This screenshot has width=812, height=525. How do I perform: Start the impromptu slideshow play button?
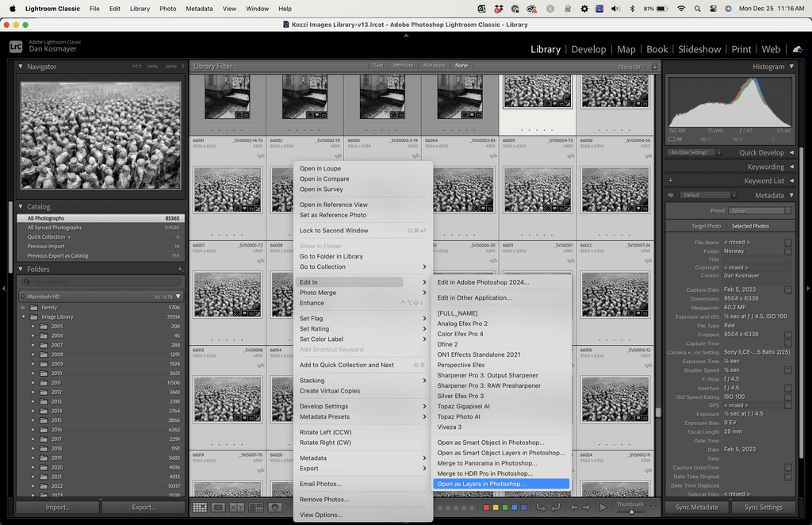[x=603, y=508]
